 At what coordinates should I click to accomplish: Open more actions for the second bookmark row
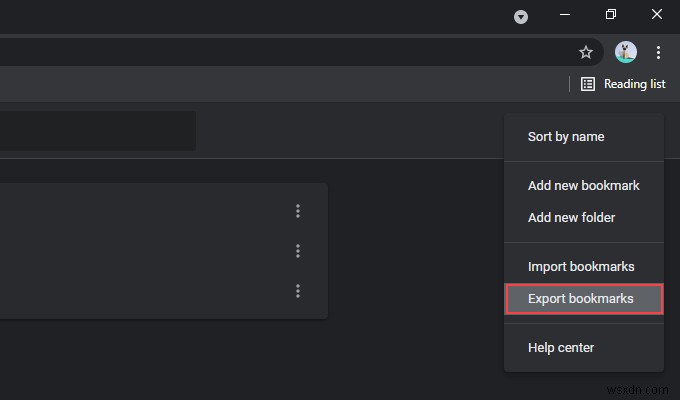[x=298, y=251]
